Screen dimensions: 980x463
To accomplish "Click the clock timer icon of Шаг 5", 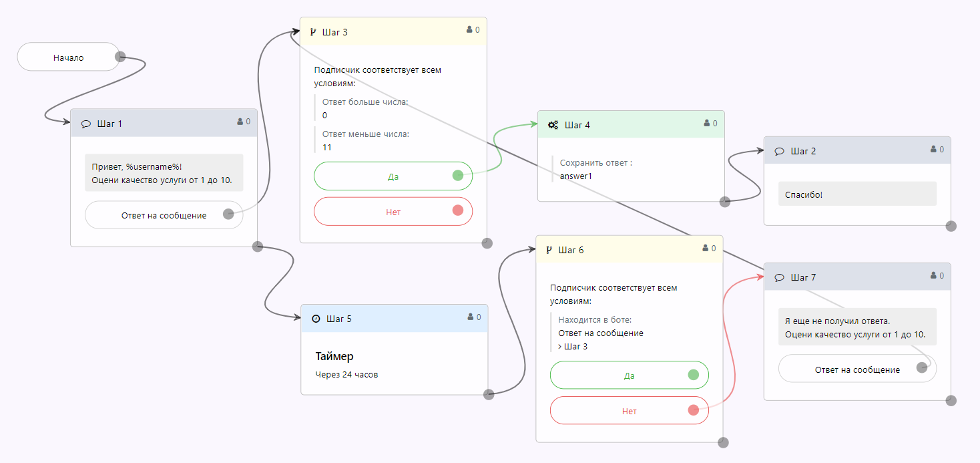I will pyautogui.click(x=316, y=319).
